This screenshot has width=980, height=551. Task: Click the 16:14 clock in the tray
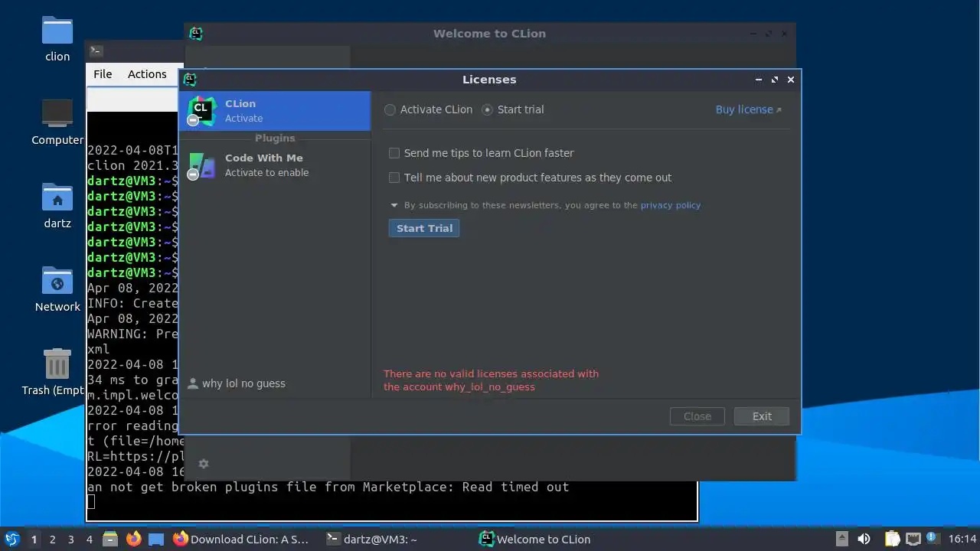pyautogui.click(x=962, y=539)
